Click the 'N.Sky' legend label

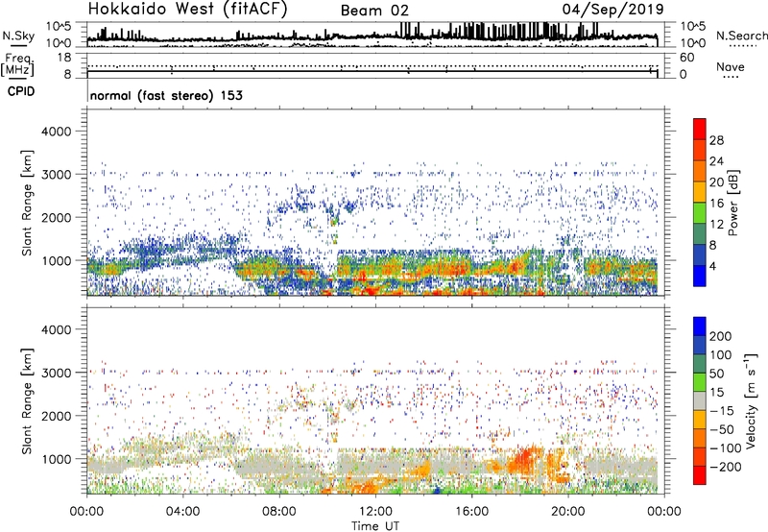[x=18, y=36]
